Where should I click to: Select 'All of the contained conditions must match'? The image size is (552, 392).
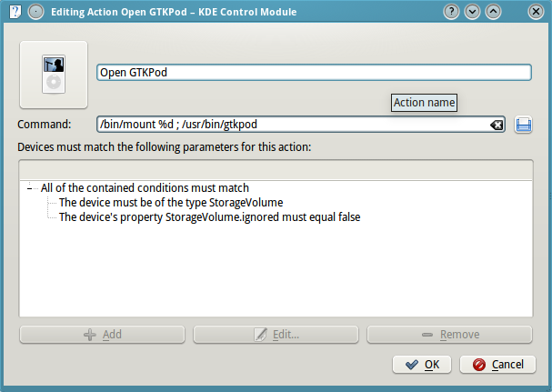[x=145, y=187]
